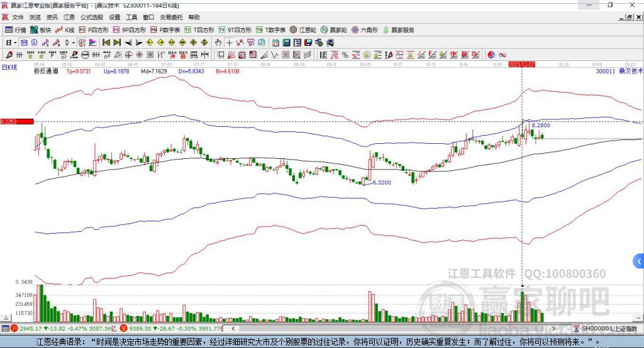The image size is (644, 348).
Task: Click the blue side-panel collapse arrow
Action: click(x=639, y=261)
